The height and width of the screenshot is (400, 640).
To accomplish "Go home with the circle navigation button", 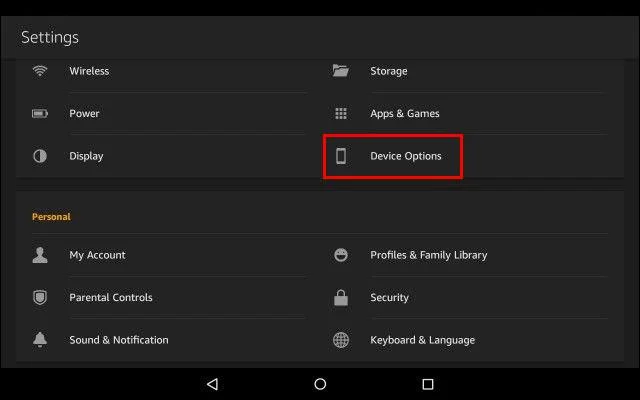I will click(320, 384).
